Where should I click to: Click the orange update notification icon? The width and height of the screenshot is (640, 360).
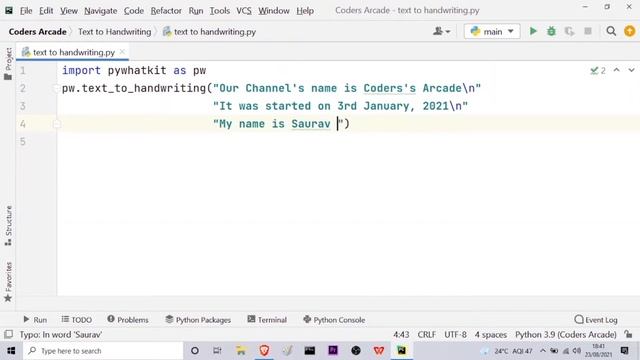click(629, 31)
